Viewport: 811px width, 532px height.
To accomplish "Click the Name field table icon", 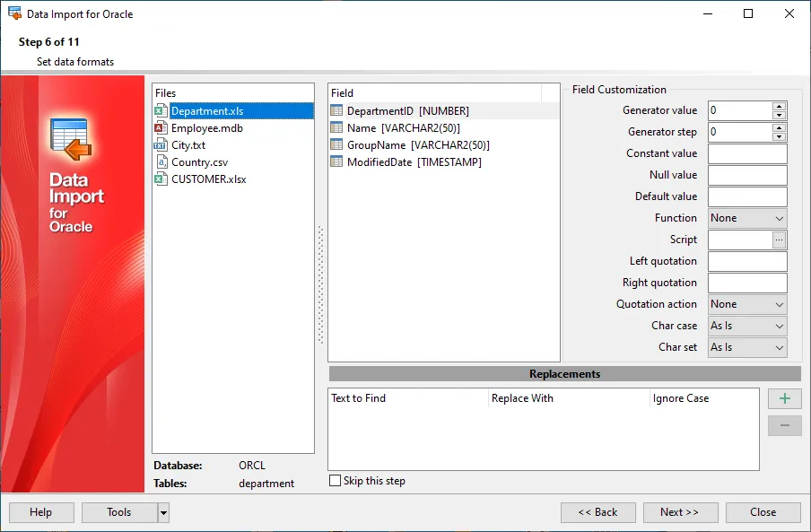I will (336, 127).
